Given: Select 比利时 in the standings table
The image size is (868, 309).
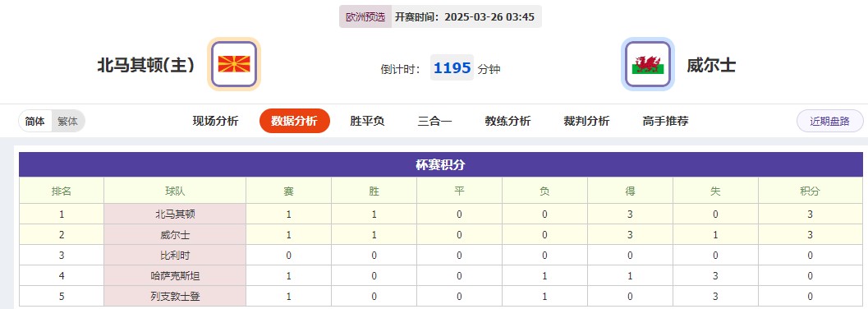Looking at the screenshot, I should click(x=175, y=256).
